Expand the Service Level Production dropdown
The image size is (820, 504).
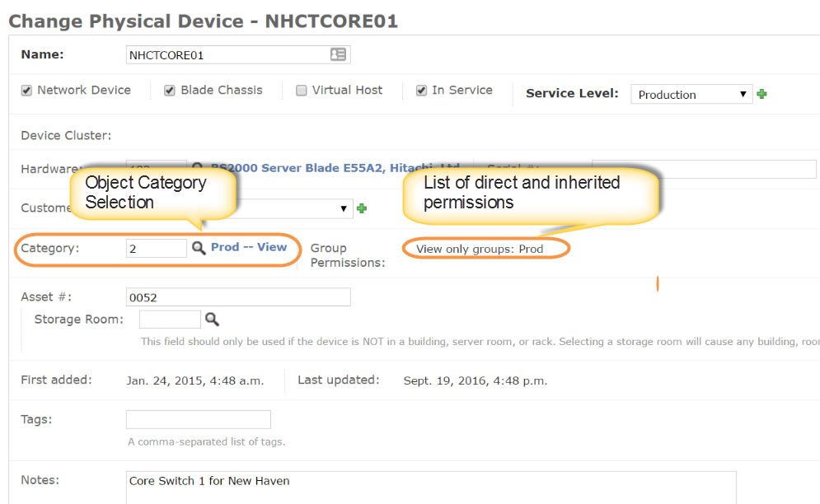[691, 95]
